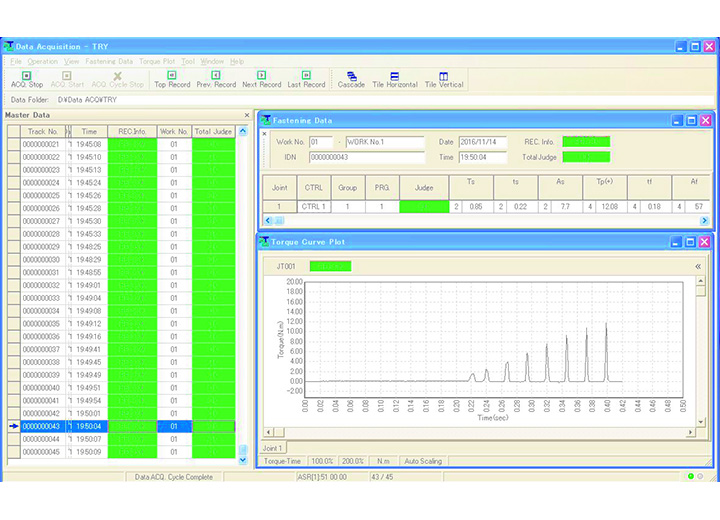
Task: Toggle Auto Scaling in plot footer
Action: pyautogui.click(x=424, y=461)
